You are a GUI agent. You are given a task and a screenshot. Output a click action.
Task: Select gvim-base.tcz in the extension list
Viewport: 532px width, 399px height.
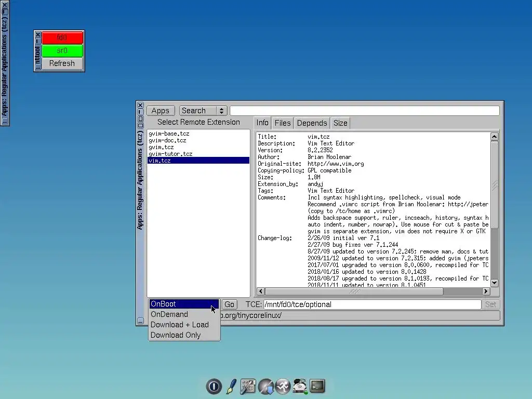[x=198, y=134]
